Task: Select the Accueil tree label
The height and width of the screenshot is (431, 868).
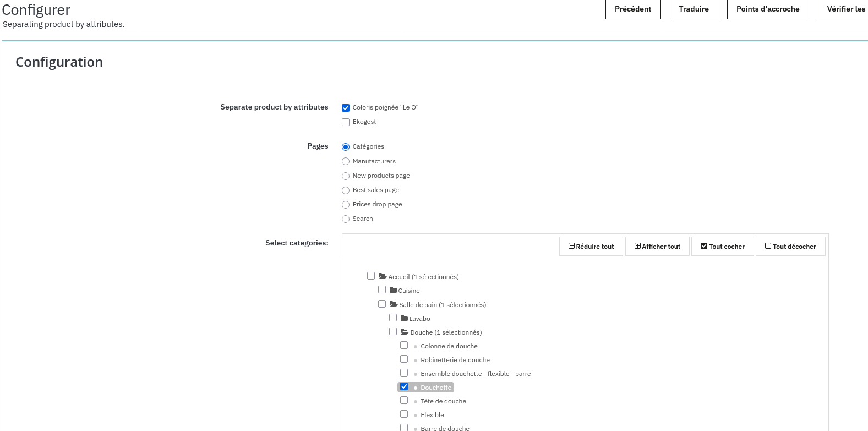Action: 423,277
